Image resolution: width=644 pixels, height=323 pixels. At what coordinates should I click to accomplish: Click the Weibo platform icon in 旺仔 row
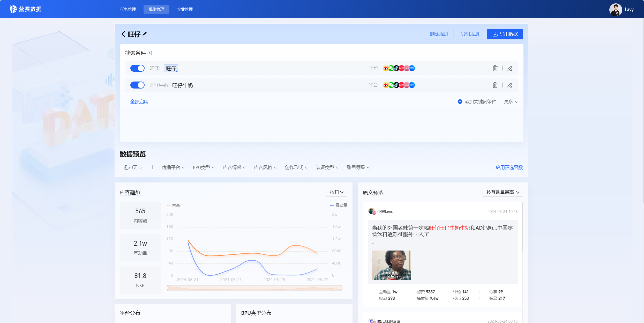tap(386, 68)
